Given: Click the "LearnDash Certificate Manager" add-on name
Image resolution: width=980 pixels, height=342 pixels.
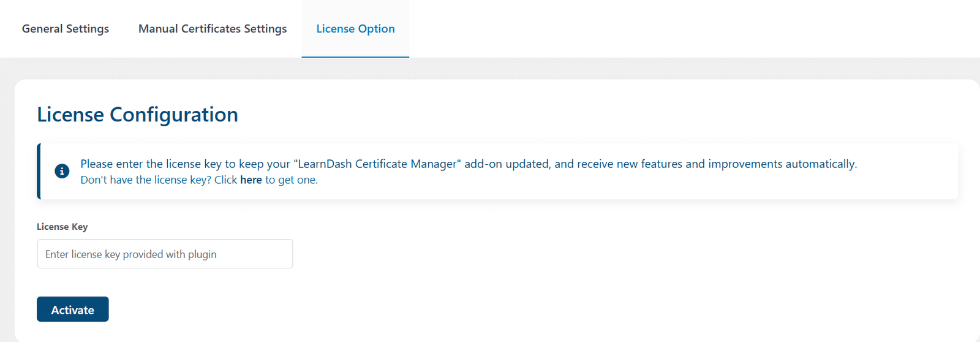Looking at the screenshot, I should pos(377,164).
